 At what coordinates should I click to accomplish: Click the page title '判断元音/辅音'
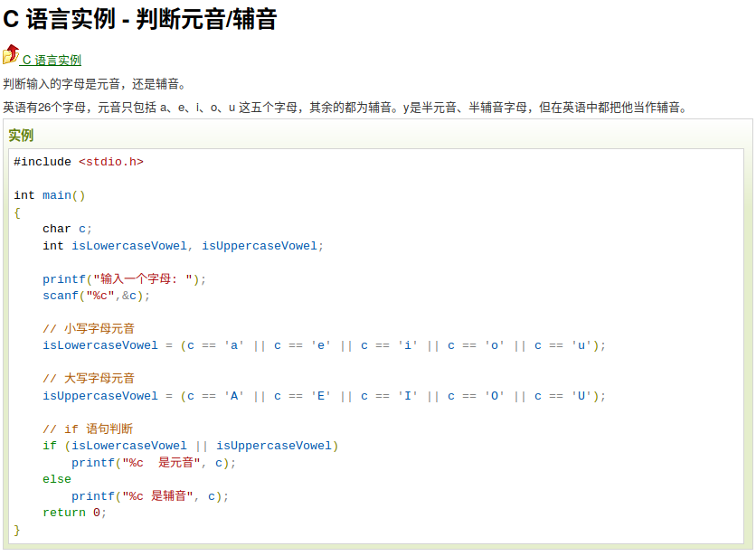point(206,19)
